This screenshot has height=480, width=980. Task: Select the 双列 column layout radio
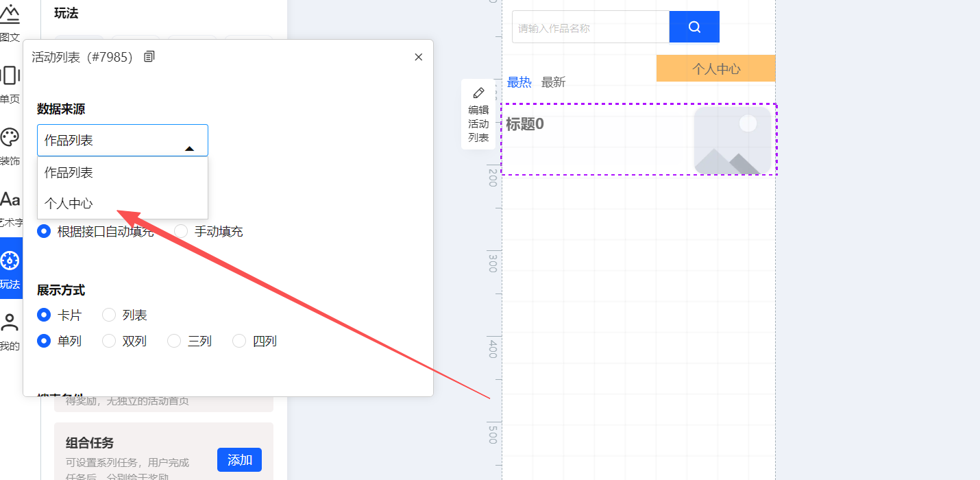pyautogui.click(x=110, y=341)
